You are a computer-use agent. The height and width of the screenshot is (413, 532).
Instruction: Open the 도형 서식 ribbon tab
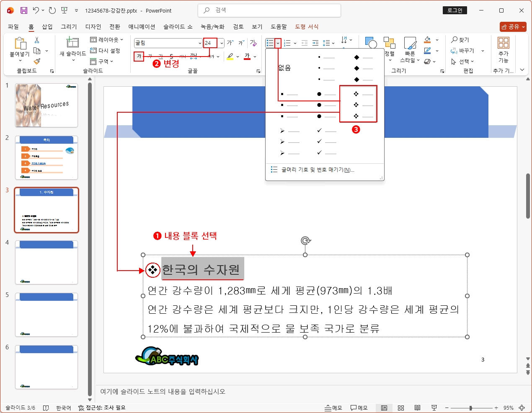click(307, 26)
